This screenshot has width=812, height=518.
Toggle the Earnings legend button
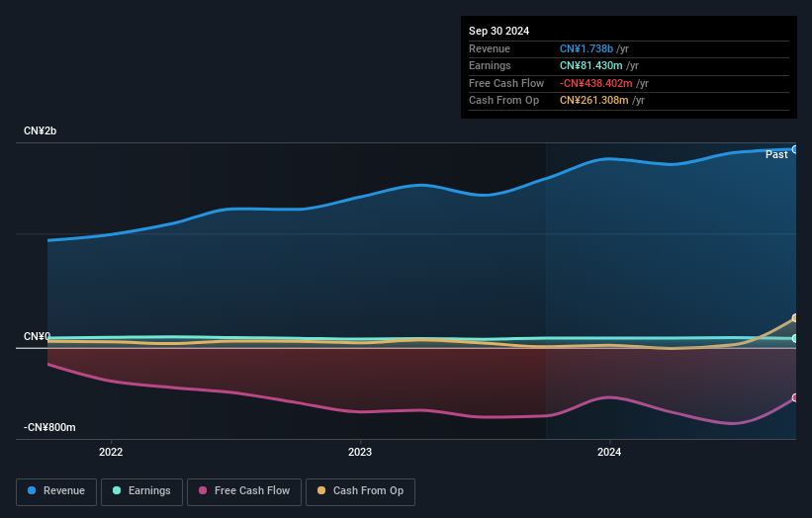[x=141, y=491]
